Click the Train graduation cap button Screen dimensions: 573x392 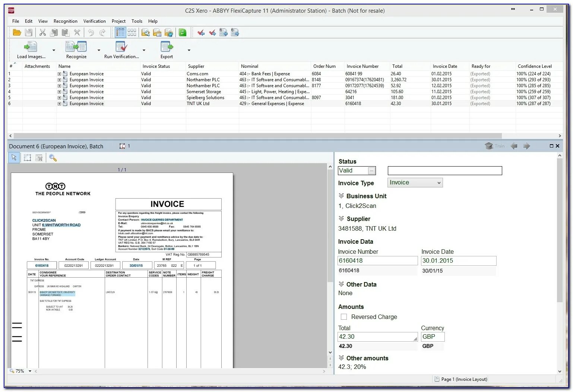[494, 146]
